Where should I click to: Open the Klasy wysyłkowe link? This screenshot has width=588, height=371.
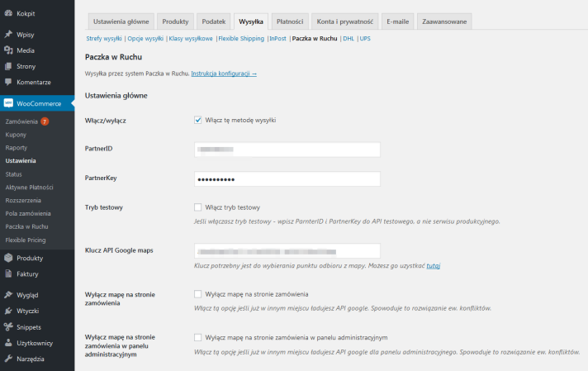[x=191, y=38]
